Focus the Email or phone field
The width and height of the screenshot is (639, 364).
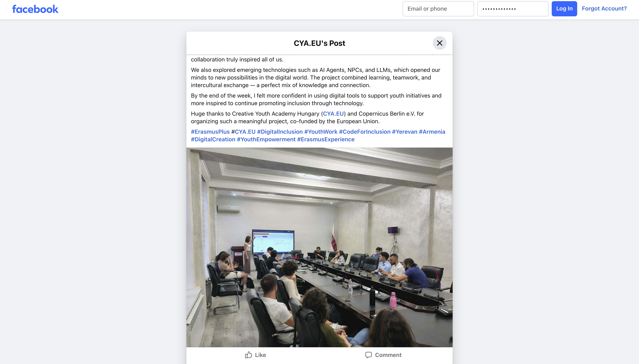pyautogui.click(x=438, y=9)
